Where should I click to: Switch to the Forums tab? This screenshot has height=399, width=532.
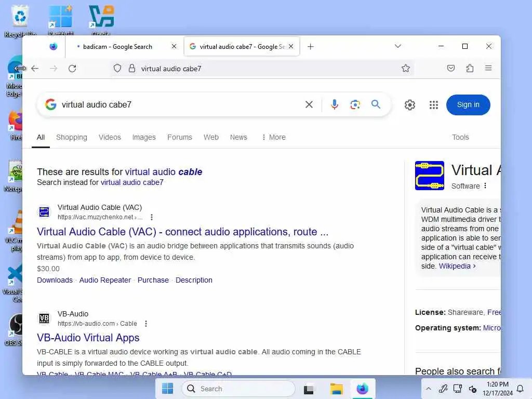point(179,137)
